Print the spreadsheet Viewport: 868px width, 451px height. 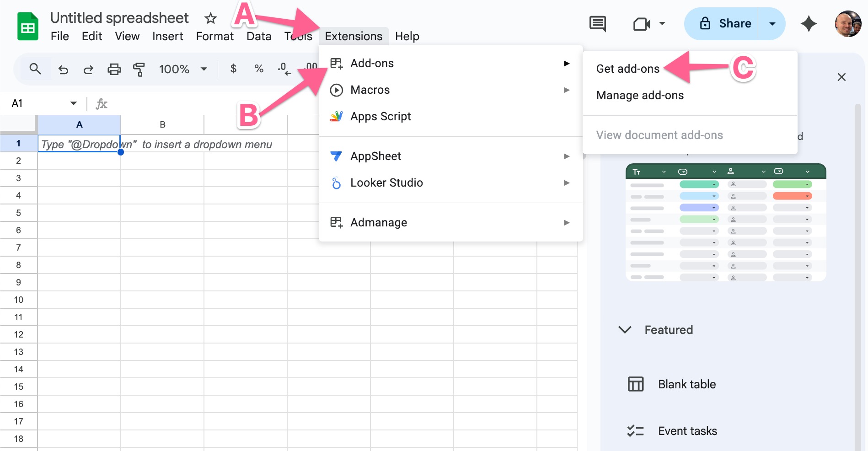pos(114,69)
